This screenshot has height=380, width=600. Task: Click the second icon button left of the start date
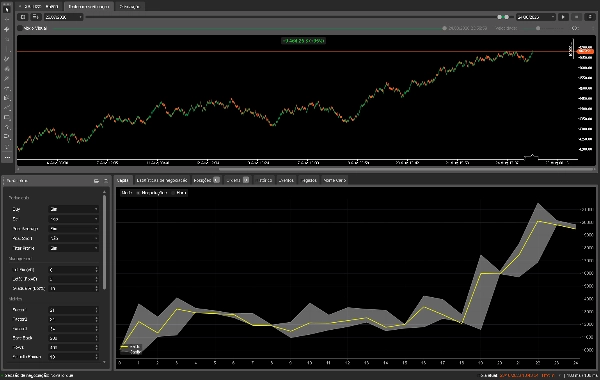(x=35, y=17)
